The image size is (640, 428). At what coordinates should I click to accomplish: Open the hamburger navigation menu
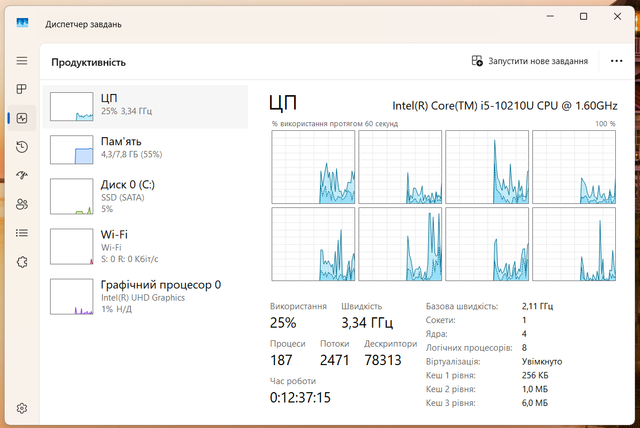pos(22,61)
